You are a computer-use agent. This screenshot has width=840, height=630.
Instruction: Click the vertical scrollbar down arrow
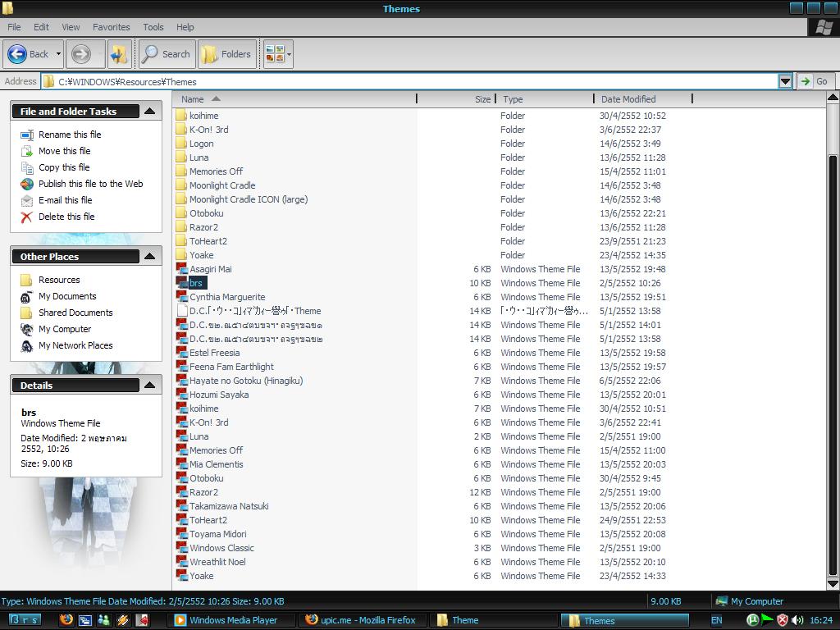coord(833,584)
